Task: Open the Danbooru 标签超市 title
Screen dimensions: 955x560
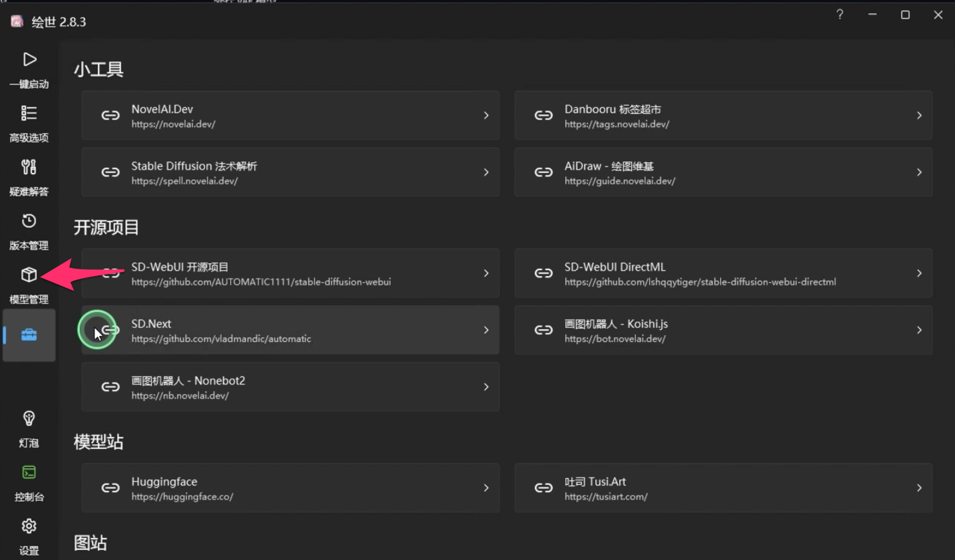Action: (613, 109)
